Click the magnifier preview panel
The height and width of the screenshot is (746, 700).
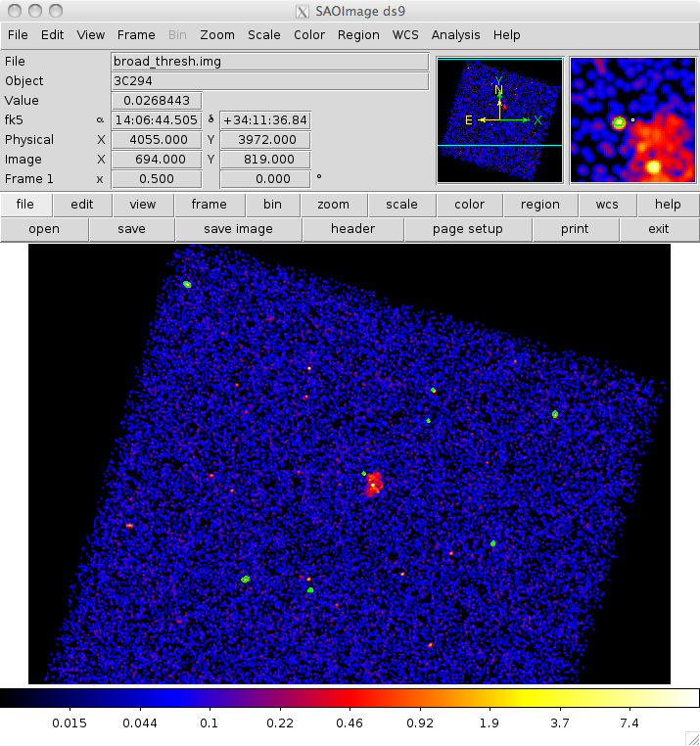point(632,120)
